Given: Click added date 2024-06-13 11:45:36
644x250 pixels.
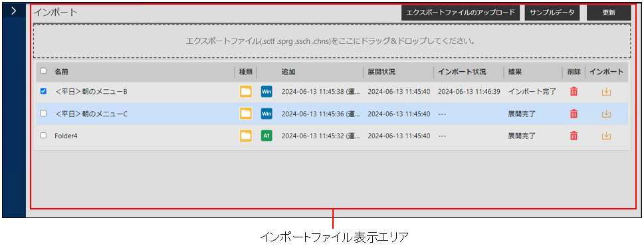Looking at the screenshot, I should click(x=321, y=114).
